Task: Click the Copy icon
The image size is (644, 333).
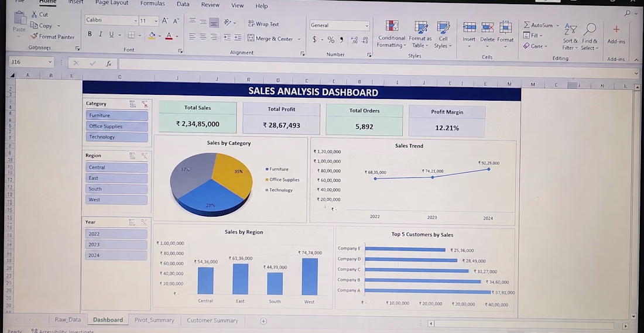Action: click(34, 25)
